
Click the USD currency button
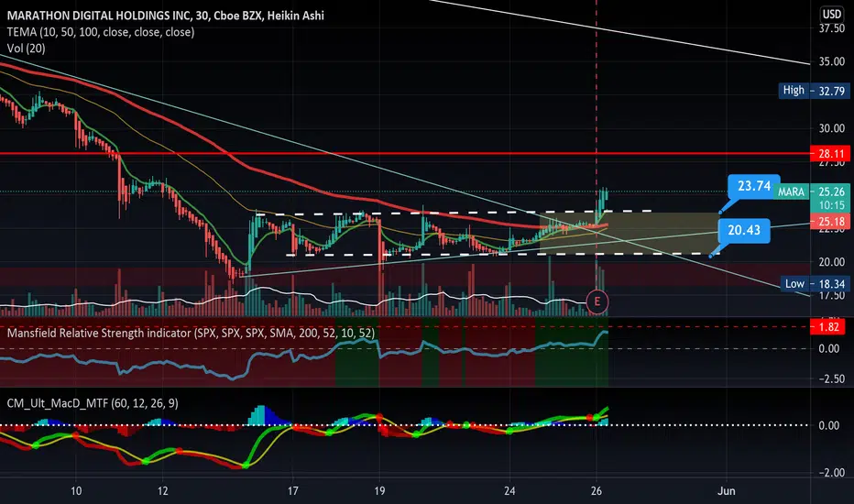point(832,14)
